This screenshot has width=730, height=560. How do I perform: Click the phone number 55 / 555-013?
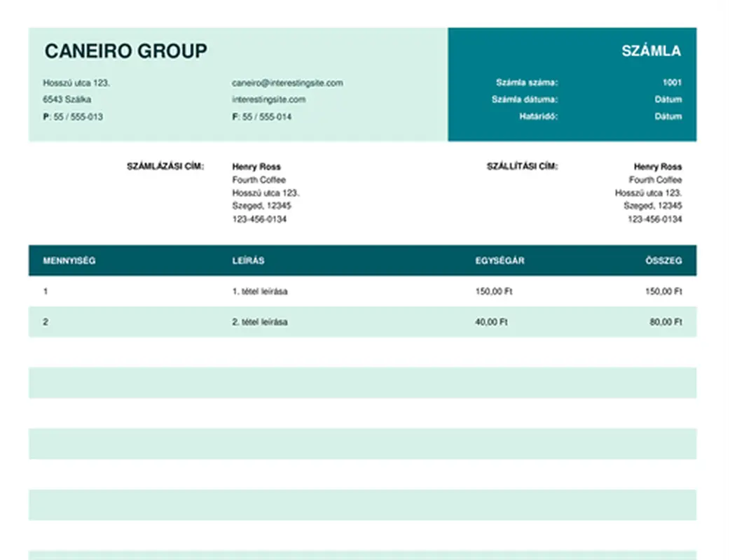(77, 117)
